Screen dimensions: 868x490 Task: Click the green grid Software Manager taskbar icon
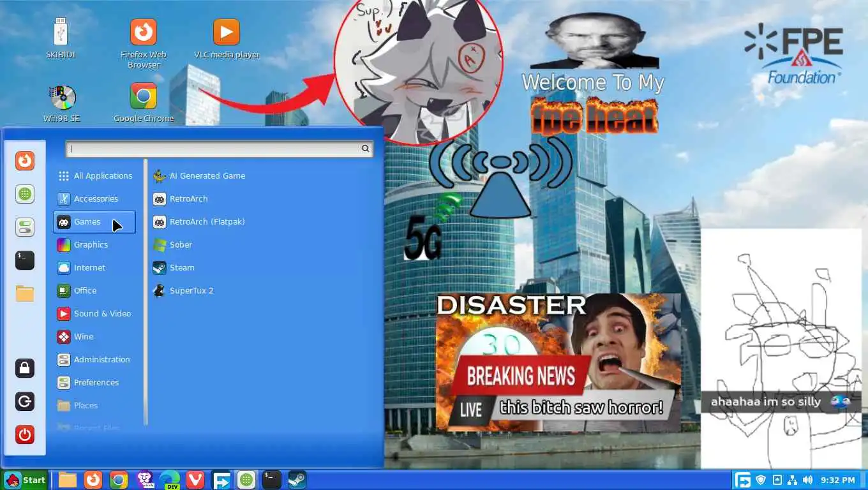[246, 480]
